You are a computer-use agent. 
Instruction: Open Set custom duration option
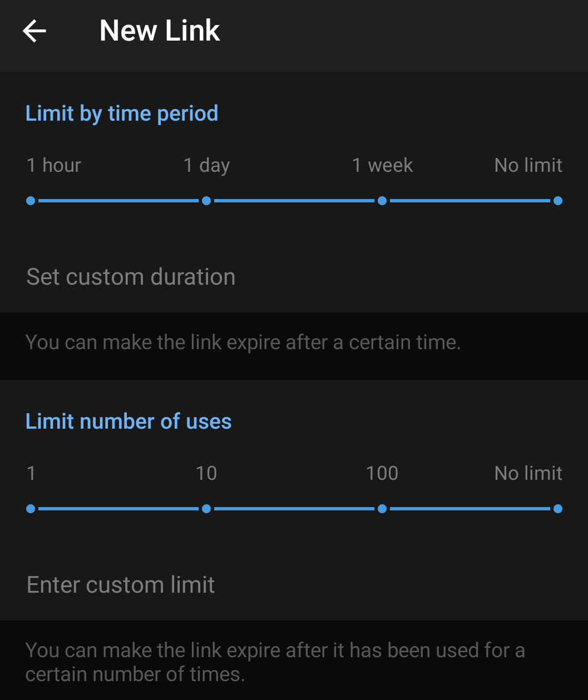pos(131,277)
